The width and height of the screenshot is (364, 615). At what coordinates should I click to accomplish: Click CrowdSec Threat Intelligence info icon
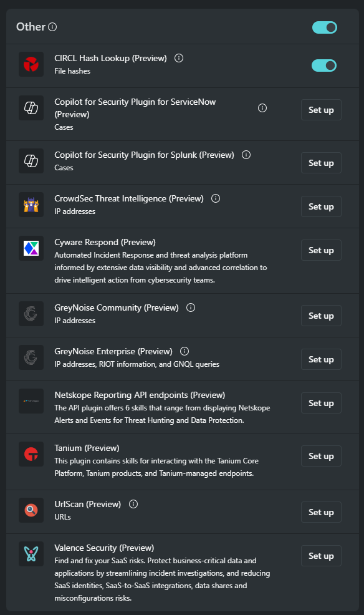(216, 198)
